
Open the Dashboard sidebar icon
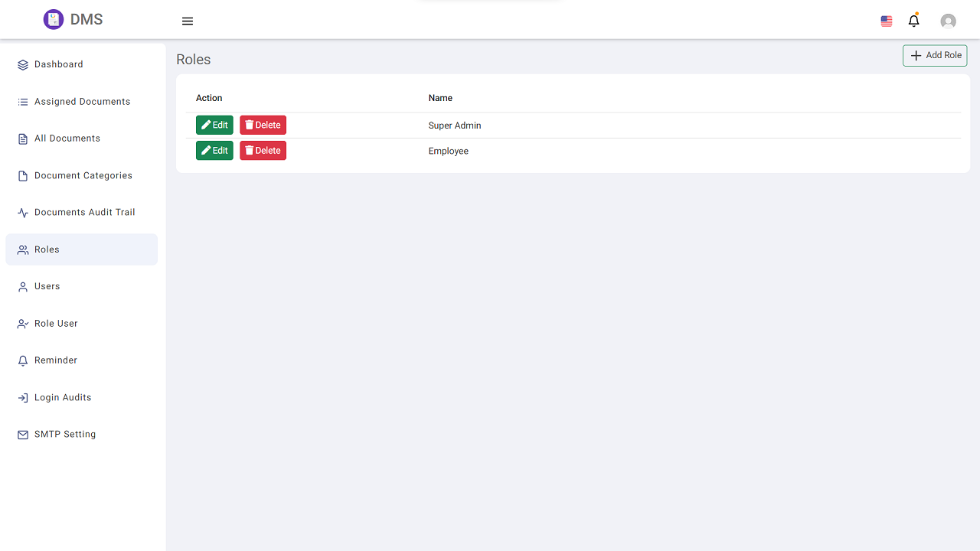pyautogui.click(x=22, y=64)
